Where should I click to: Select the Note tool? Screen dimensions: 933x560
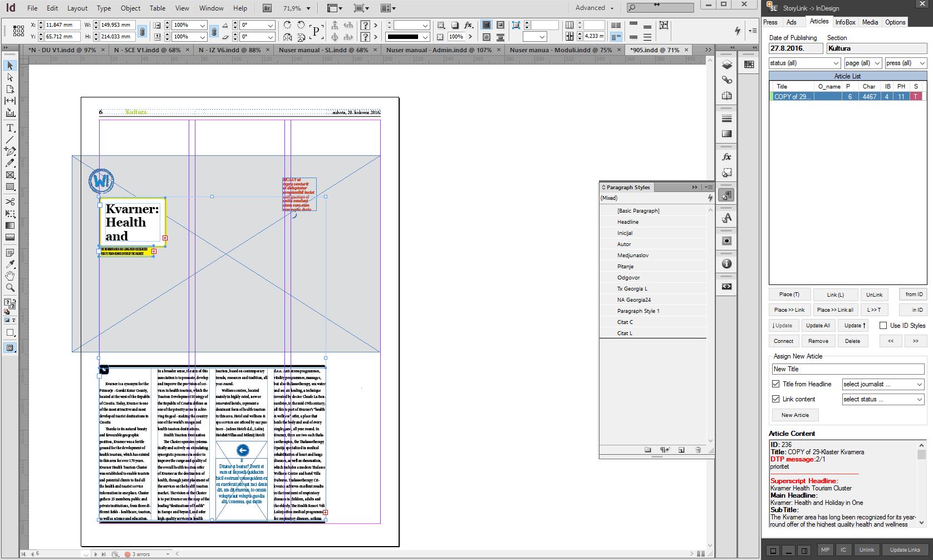pyautogui.click(x=10, y=253)
